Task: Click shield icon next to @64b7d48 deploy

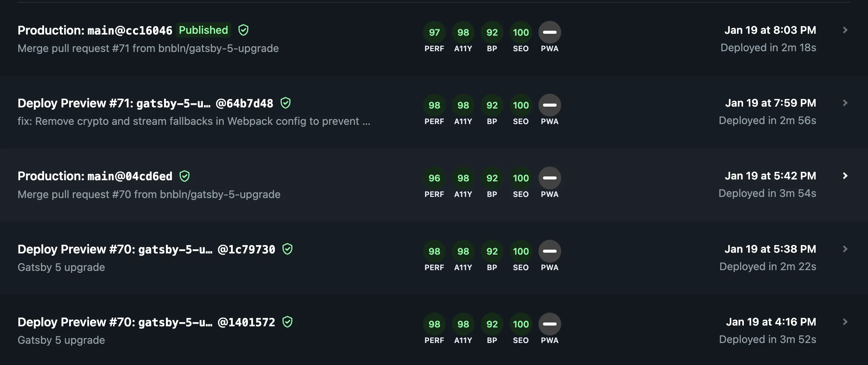Action: (x=286, y=103)
